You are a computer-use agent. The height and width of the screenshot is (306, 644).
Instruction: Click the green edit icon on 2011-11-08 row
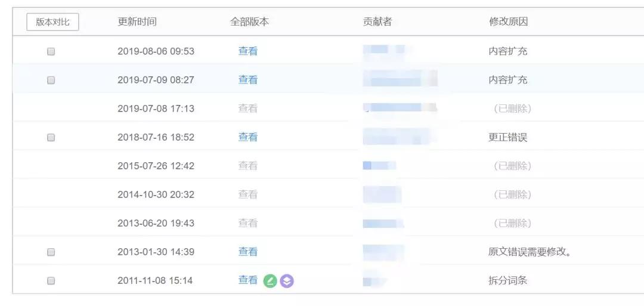[x=270, y=281]
